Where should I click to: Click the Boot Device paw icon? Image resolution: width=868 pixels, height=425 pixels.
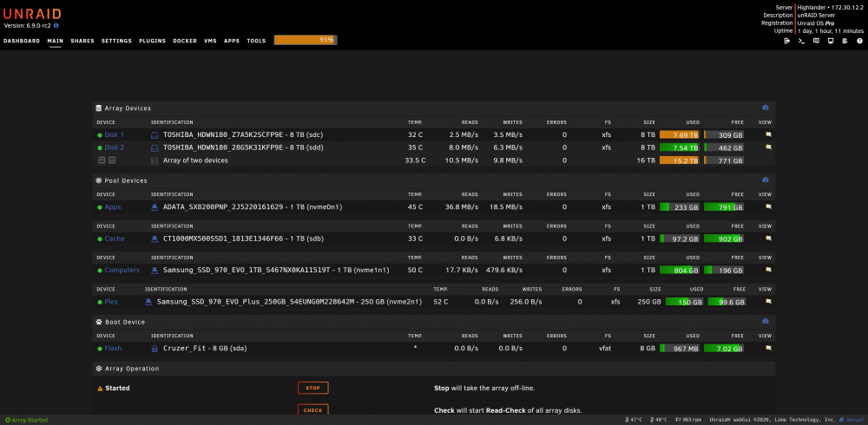99,322
